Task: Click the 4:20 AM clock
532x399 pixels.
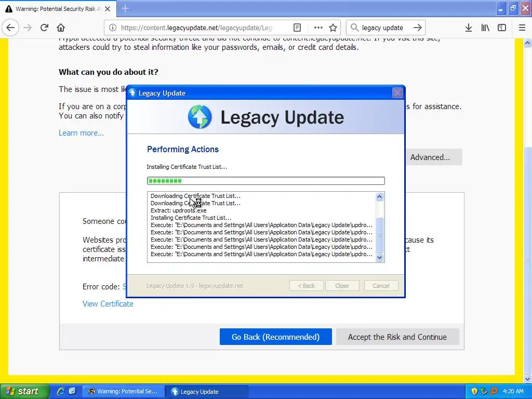Action: click(x=513, y=391)
